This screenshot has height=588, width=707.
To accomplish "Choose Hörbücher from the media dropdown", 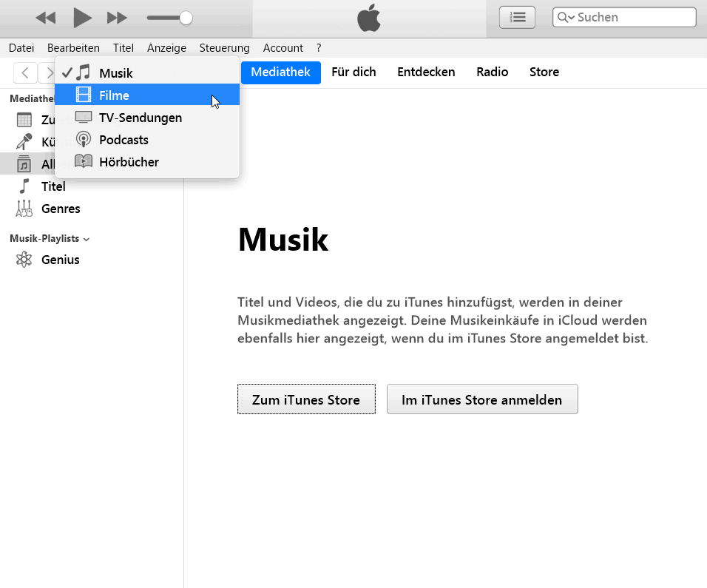I will [147, 161].
